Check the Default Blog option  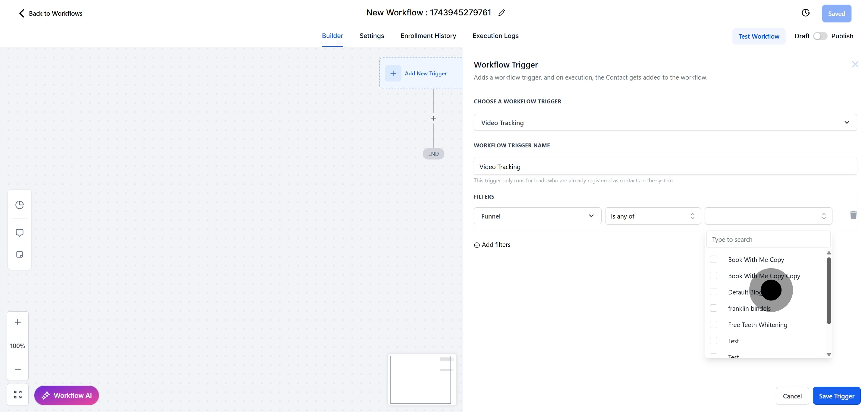714,292
